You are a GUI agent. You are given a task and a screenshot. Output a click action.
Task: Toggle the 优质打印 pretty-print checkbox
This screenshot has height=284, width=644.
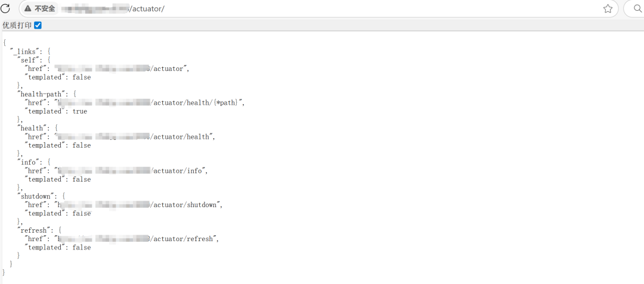pyautogui.click(x=38, y=26)
